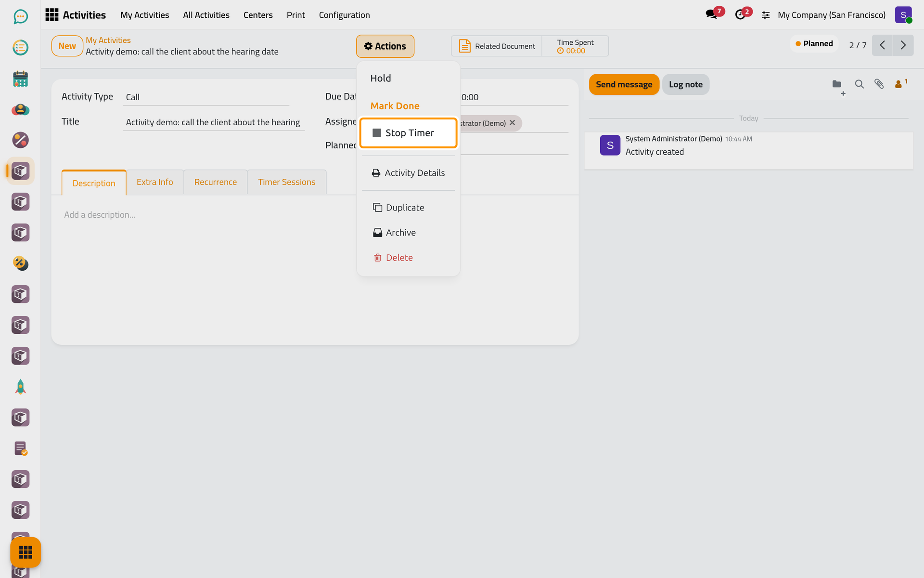Open the Recurrence tab
The height and width of the screenshot is (578, 924).
(215, 182)
